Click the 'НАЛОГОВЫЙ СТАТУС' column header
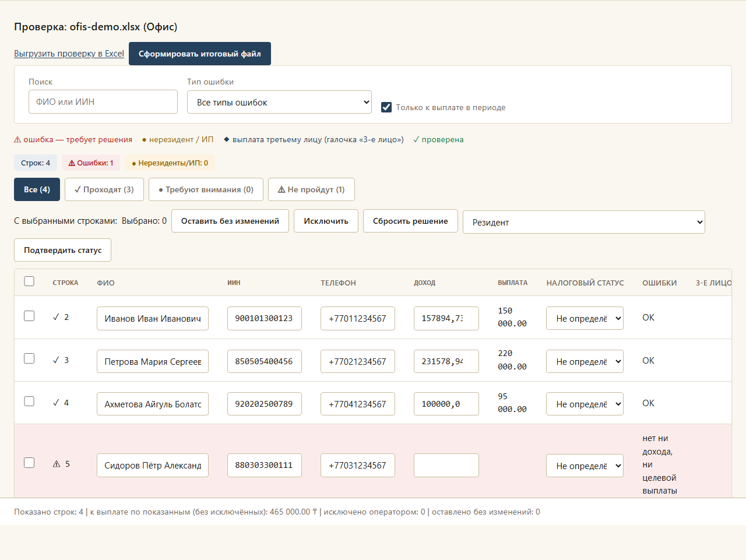The image size is (746, 560). 585,283
